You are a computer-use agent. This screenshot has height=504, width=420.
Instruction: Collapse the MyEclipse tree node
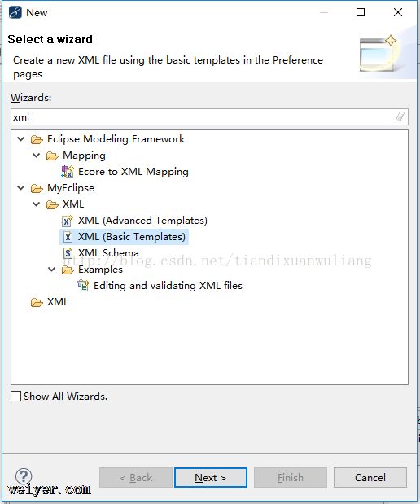point(21,188)
